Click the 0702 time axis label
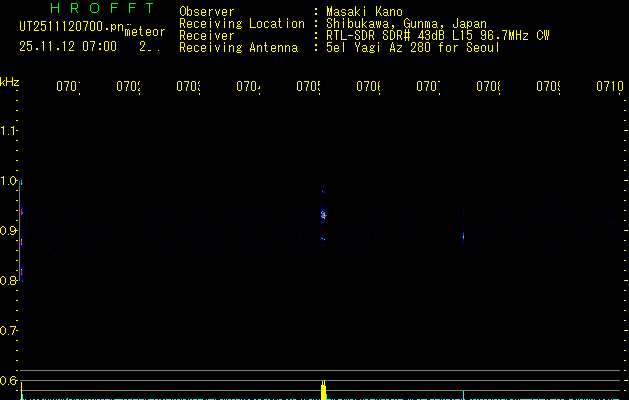Screen dimensions: 629x400 click(128, 87)
